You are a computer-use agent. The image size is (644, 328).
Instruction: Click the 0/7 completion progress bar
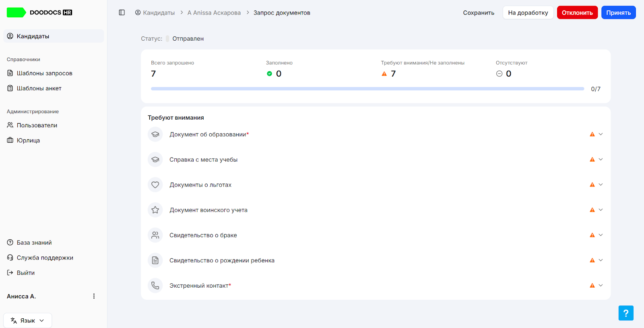pos(367,89)
